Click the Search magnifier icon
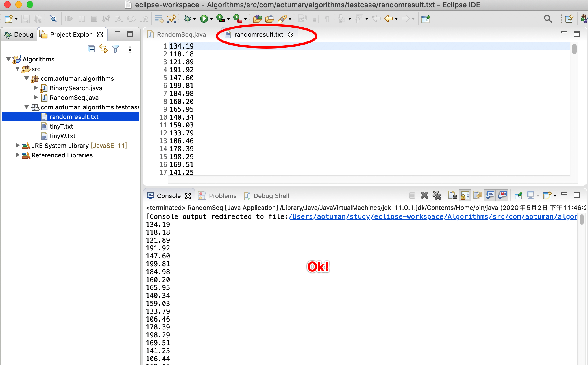 (548, 19)
